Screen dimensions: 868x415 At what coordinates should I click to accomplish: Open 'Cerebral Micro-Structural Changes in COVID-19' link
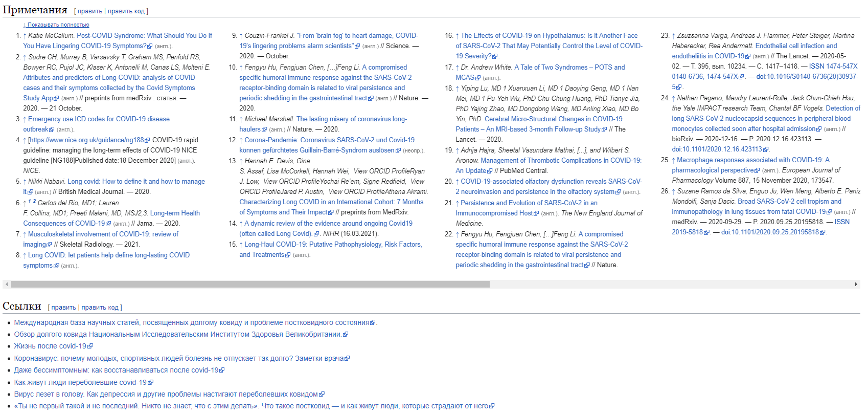539,124
